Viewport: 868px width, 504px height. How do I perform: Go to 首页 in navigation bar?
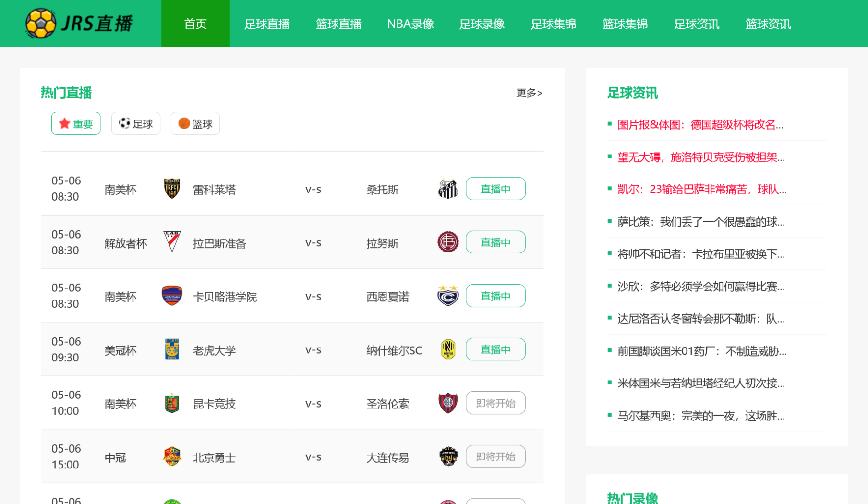coord(195,24)
